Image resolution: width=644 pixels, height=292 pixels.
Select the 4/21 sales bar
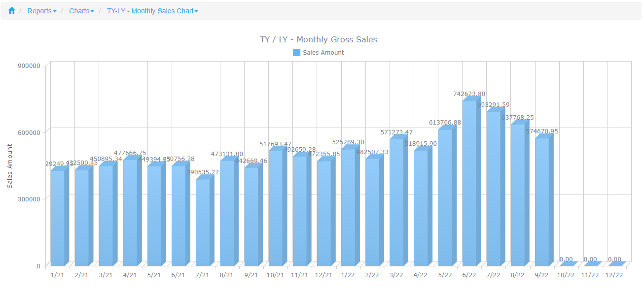[x=130, y=213]
